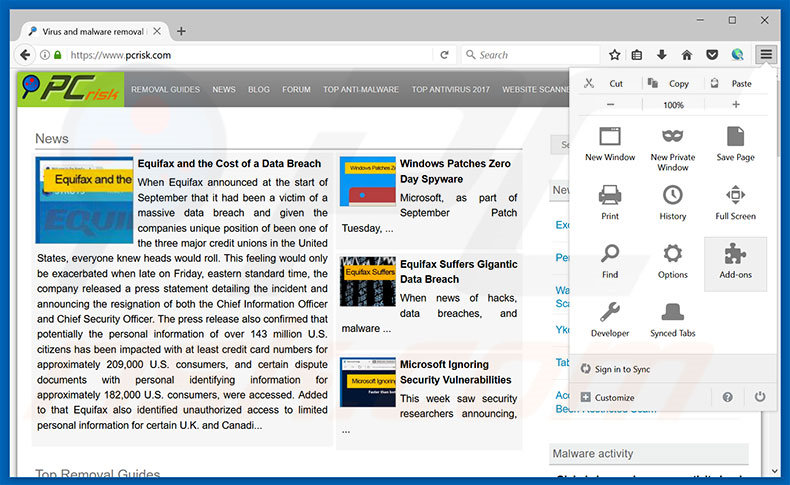Open Microsoft Ignoring Security Vulnerabilities article

(455, 372)
